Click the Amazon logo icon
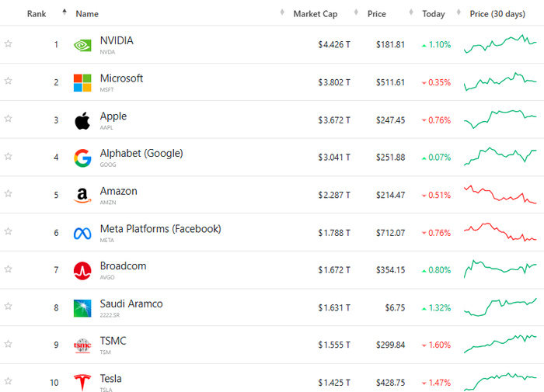 (82, 196)
